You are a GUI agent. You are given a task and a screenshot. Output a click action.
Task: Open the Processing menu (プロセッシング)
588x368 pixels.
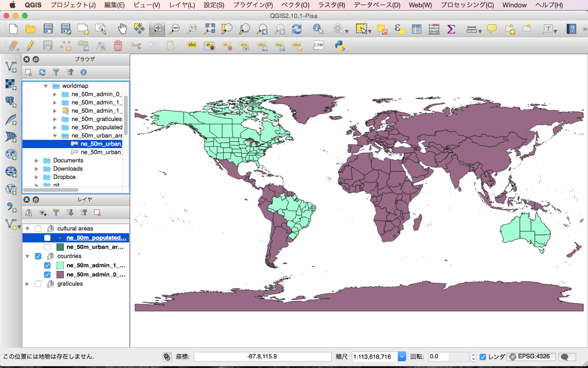(x=467, y=5)
